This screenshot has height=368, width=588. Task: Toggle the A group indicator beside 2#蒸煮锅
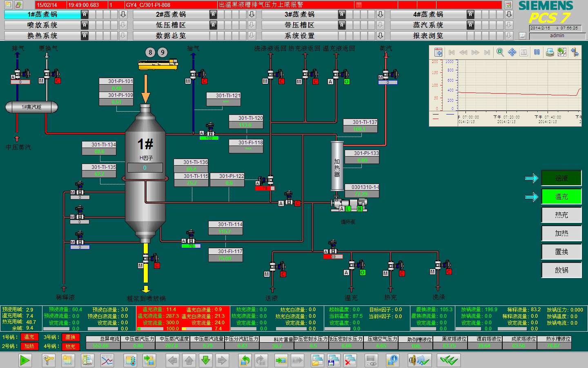point(213,14)
